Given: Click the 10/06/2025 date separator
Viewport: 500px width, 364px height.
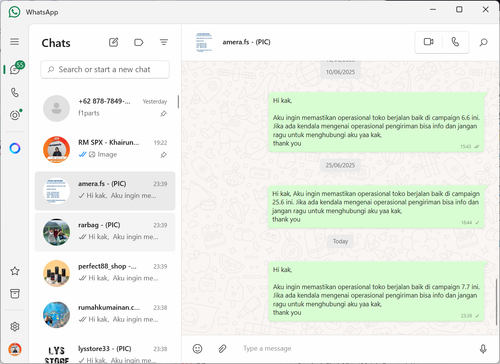Looking at the screenshot, I should 340,72.
